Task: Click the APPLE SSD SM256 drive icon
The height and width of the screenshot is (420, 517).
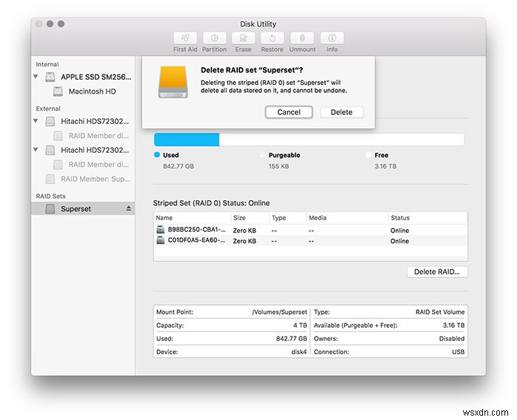Action: pos(50,77)
